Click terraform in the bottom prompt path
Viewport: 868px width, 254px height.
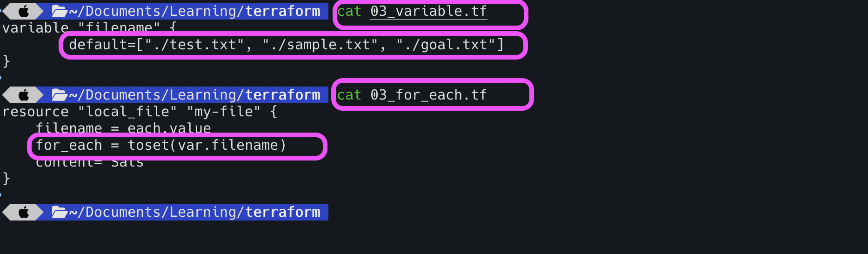pyautogui.click(x=283, y=212)
